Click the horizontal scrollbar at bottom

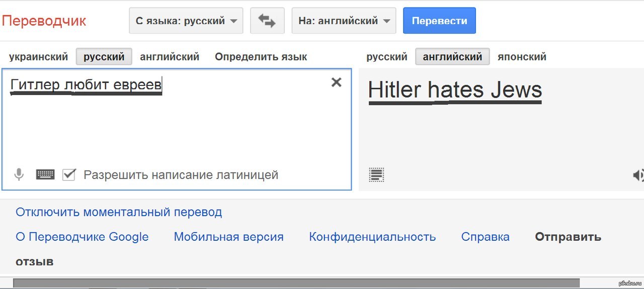pos(296,283)
